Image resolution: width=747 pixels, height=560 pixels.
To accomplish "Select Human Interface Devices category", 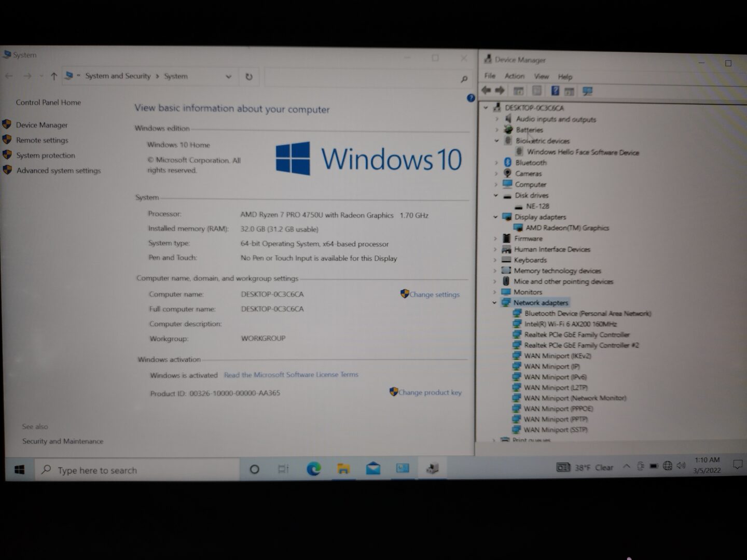I will tap(552, 249).
